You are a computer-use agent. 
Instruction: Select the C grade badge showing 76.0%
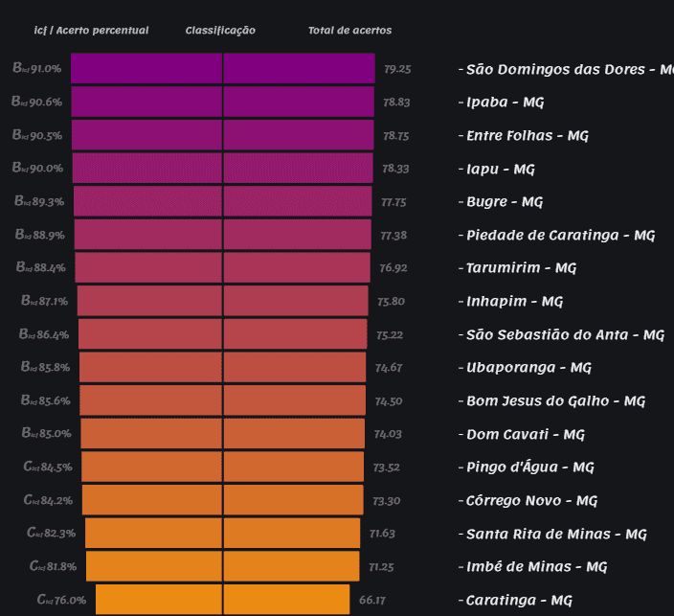61,600
